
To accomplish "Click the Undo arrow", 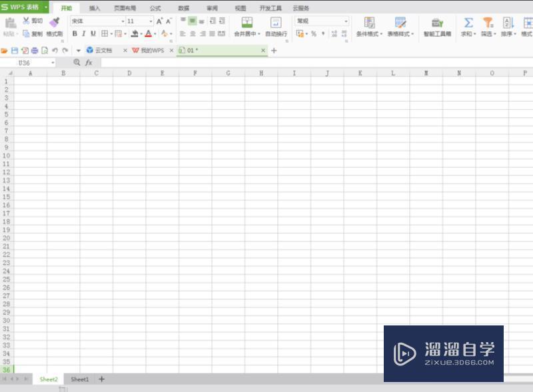I will pos(55,50).
